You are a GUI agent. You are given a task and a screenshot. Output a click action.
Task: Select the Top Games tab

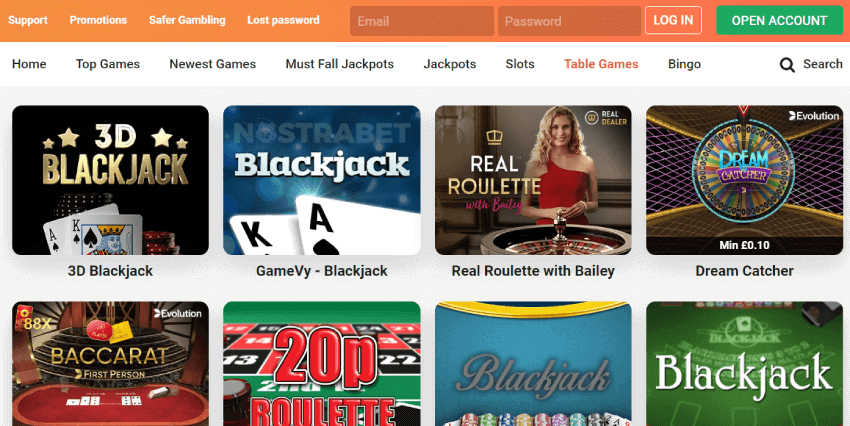(108, 64)
